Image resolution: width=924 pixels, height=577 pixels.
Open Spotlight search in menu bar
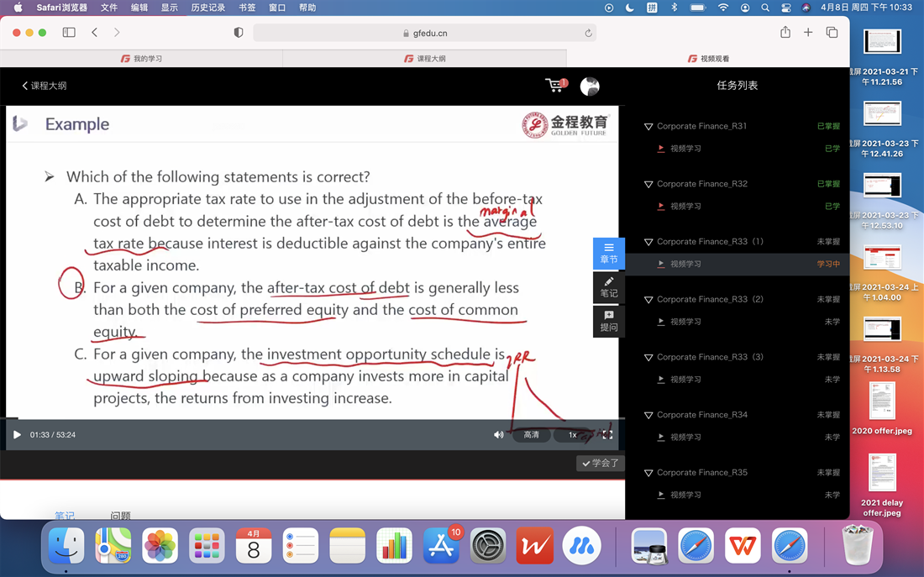[765, 8]
